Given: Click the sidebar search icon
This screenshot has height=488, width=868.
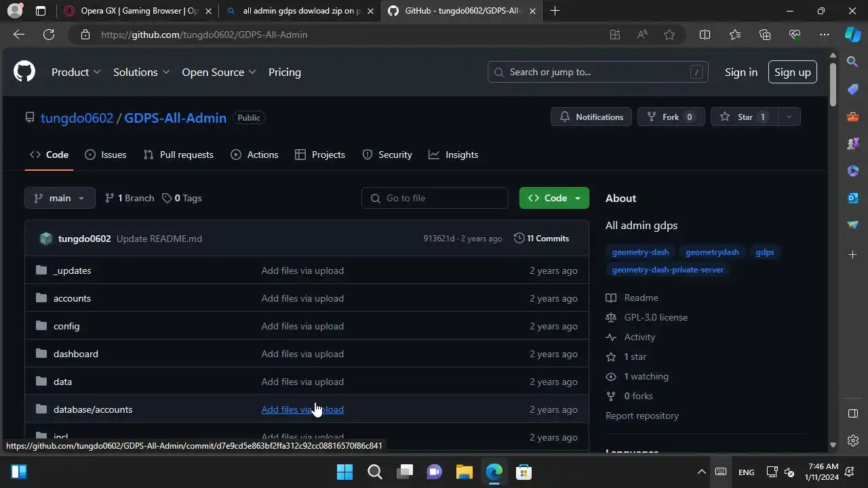Looking at the screenshot, I should tap(853, 62).
